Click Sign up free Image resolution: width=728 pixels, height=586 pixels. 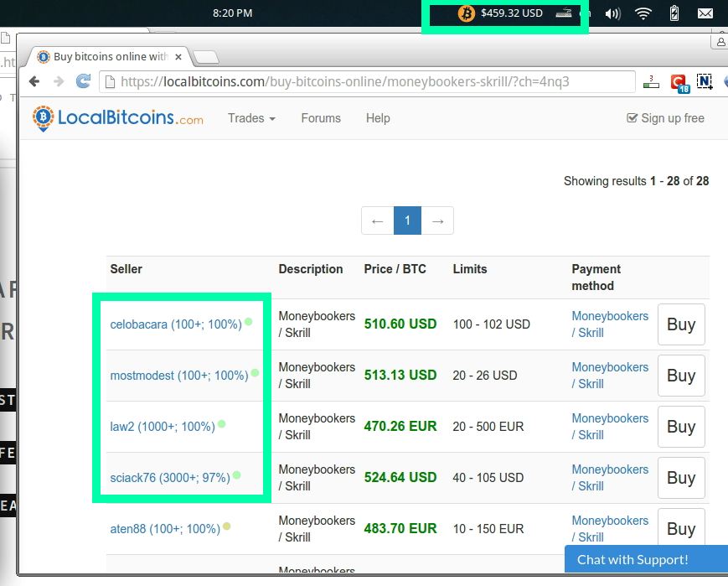coord(665,118)
